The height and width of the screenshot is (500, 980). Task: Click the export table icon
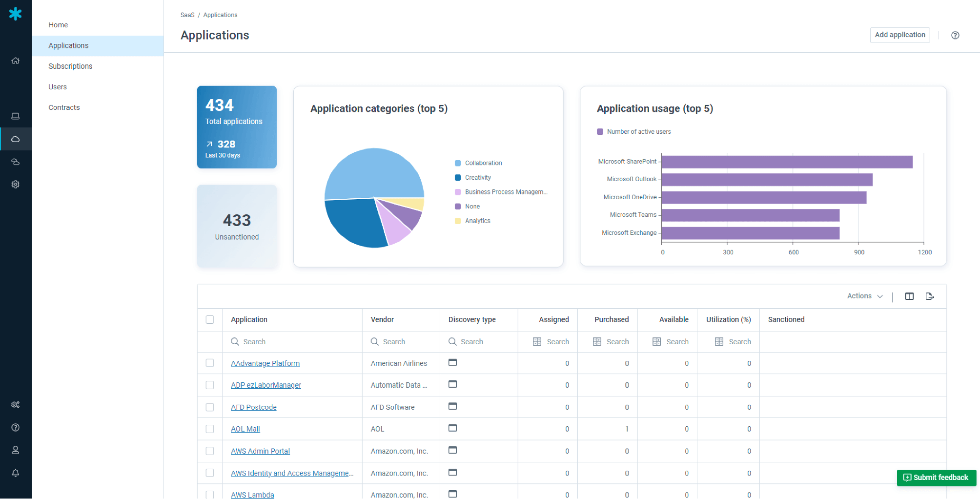[x=930, y=296]
